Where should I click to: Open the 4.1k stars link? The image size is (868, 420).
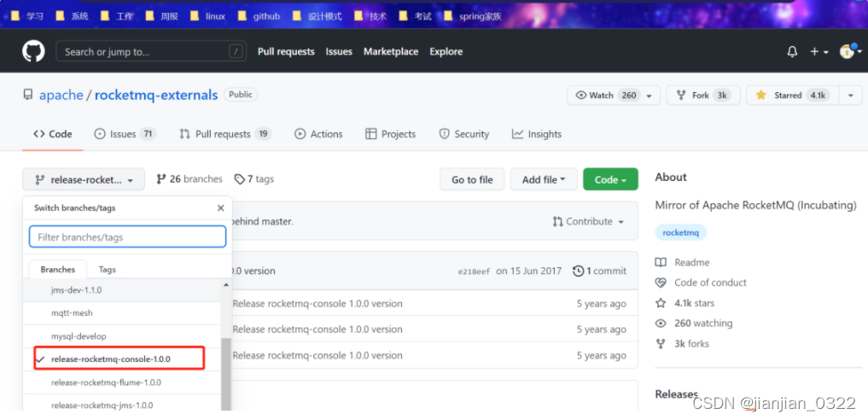coord(685,303)
